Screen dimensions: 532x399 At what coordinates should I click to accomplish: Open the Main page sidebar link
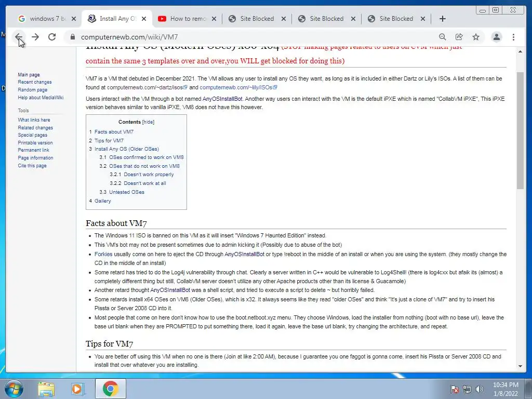tap(29, 75)
